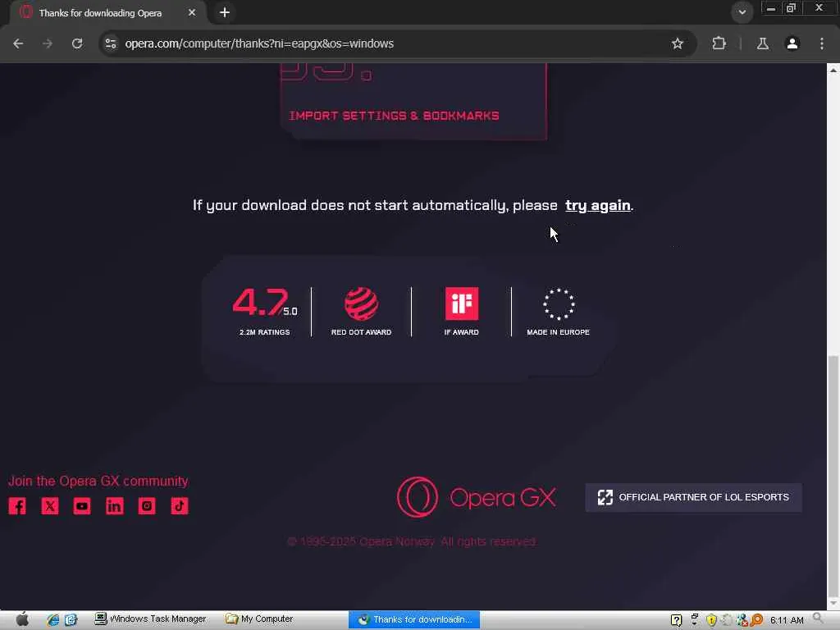The width and height of the screenshot is (840, 630).
Task: Open a new browser tab
Action: pyautogui.click(x=225, y=12)
